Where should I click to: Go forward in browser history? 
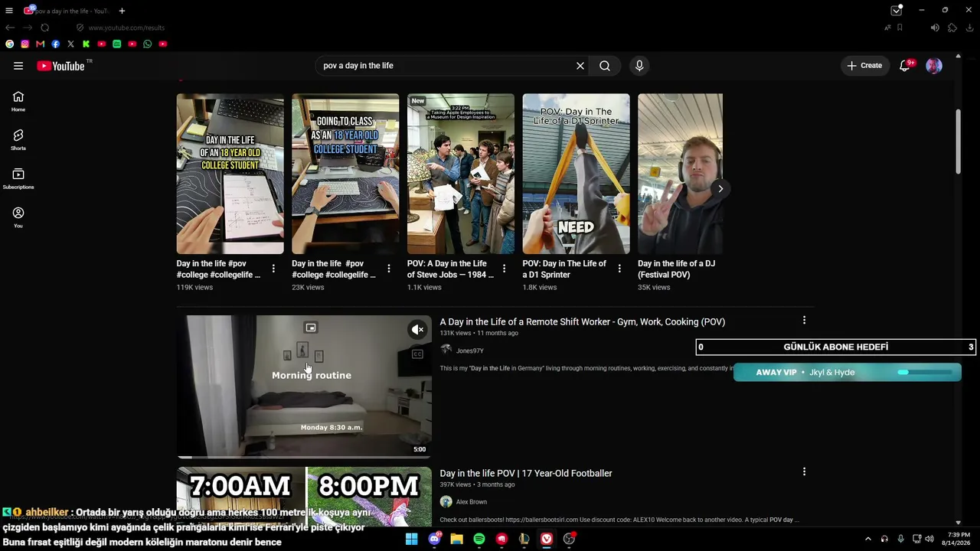click(x=28, y=28)
